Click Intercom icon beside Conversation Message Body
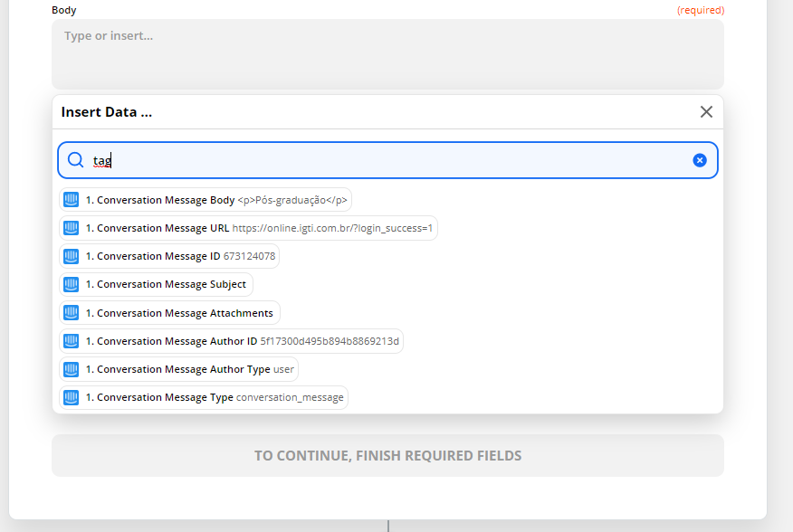This screenshot has width=793, height=532. click(x=71, y=200)
